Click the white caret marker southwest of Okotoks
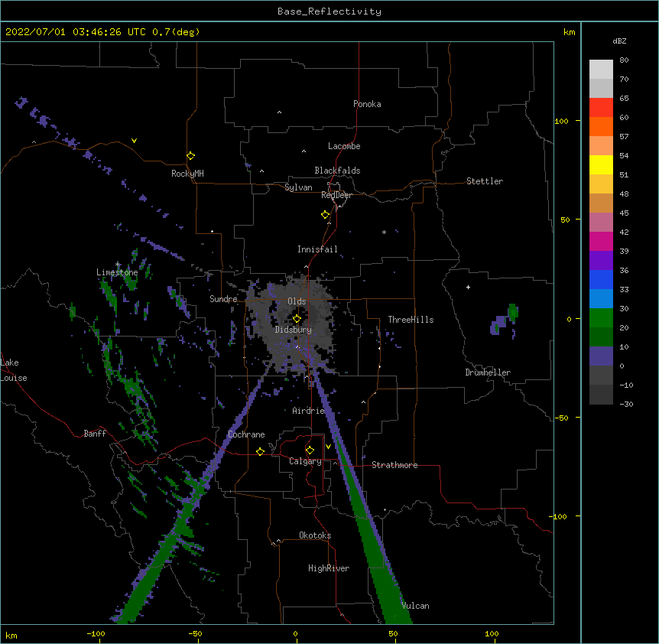The height and width of the screenshot is (644, 659). [x=278, y=541]
